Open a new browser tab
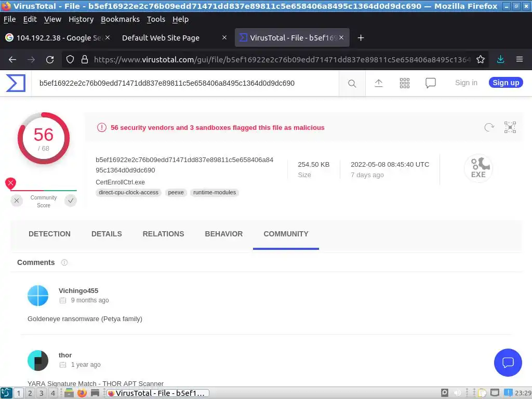 [x=361, y=37]
